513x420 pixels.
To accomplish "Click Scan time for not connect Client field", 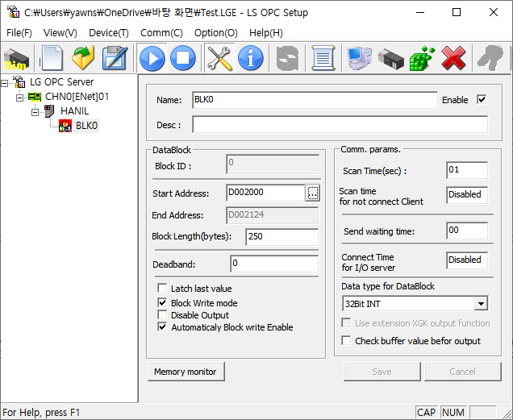I will click(x=467, y=195).
